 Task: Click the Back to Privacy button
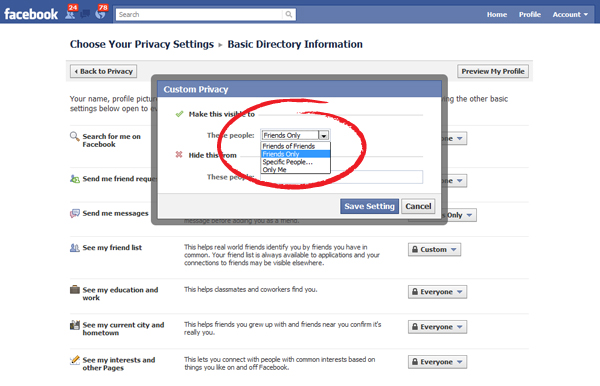coord(103,71)
